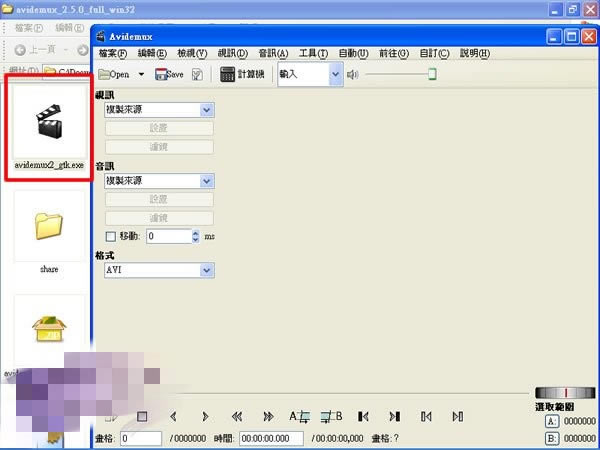Click the file information icon next to Save

197,74
